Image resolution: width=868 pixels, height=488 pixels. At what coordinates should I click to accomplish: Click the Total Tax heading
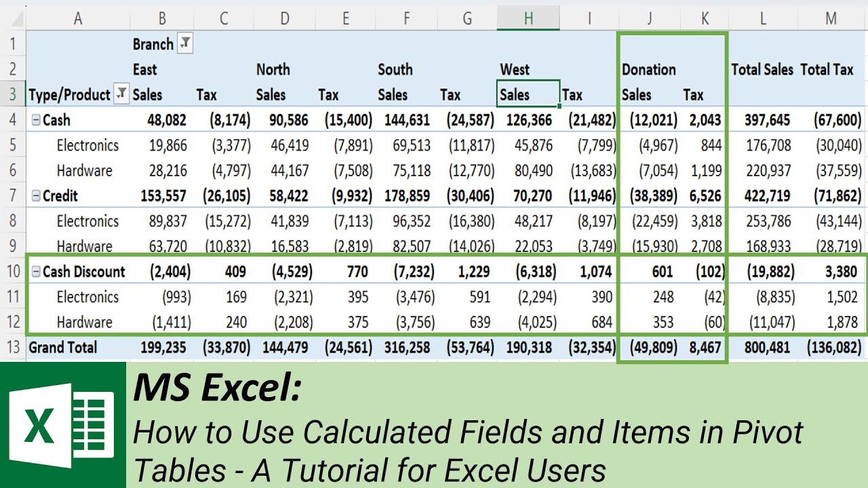pyautogui.click(x=827, y=69)
